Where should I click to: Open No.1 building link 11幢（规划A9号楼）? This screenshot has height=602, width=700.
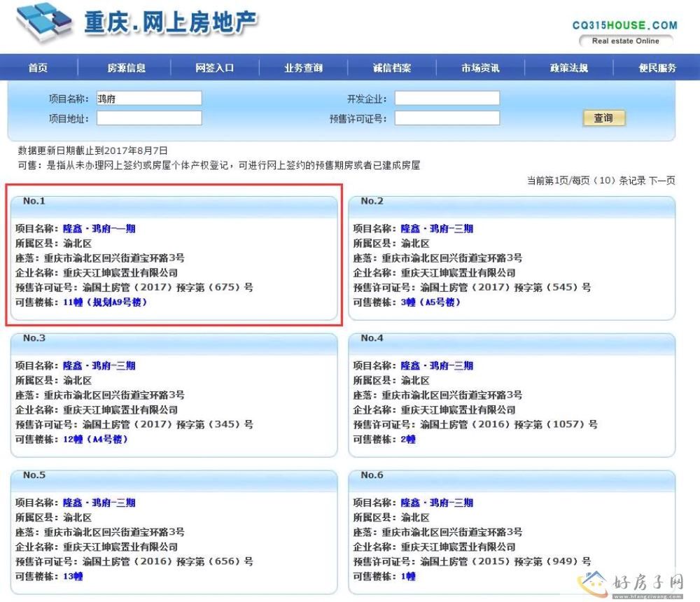tap(105, 302)
